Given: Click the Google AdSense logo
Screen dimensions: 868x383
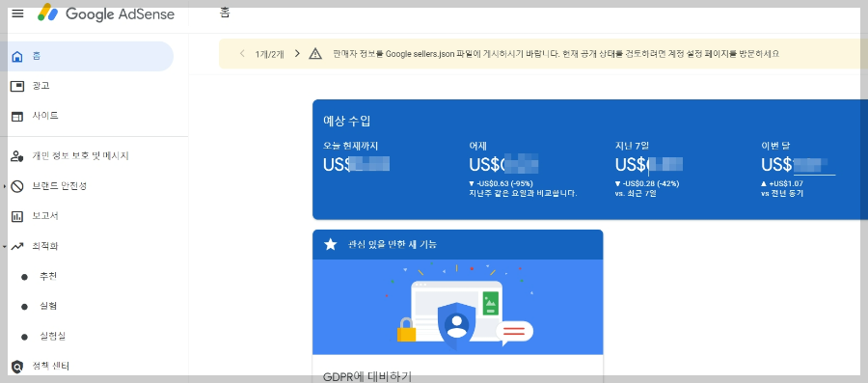Looking at the screenshot, I should click(106, 14).
